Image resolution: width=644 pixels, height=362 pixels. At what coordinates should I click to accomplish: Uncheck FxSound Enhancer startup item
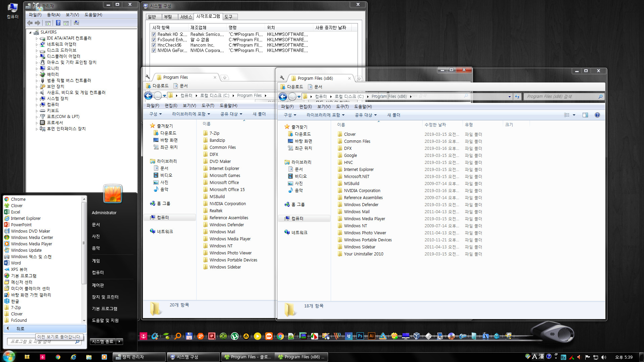(x=154, y=40)
